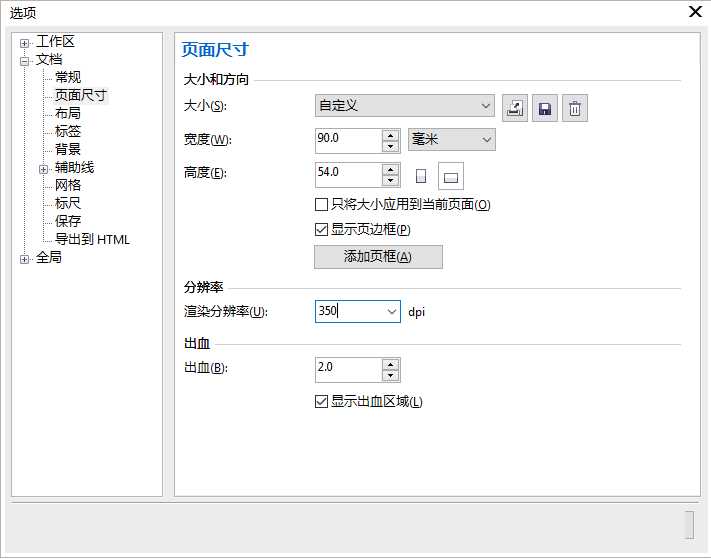The height and width of the screenshot is (559, 711).
Task: Enable apply size to current page only
Action: (322, 205)
